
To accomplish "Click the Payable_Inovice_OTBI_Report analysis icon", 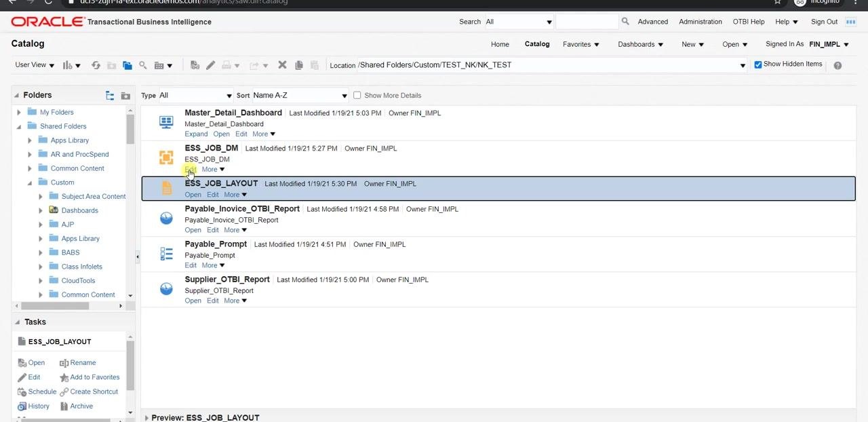I will tap(166, 218).
